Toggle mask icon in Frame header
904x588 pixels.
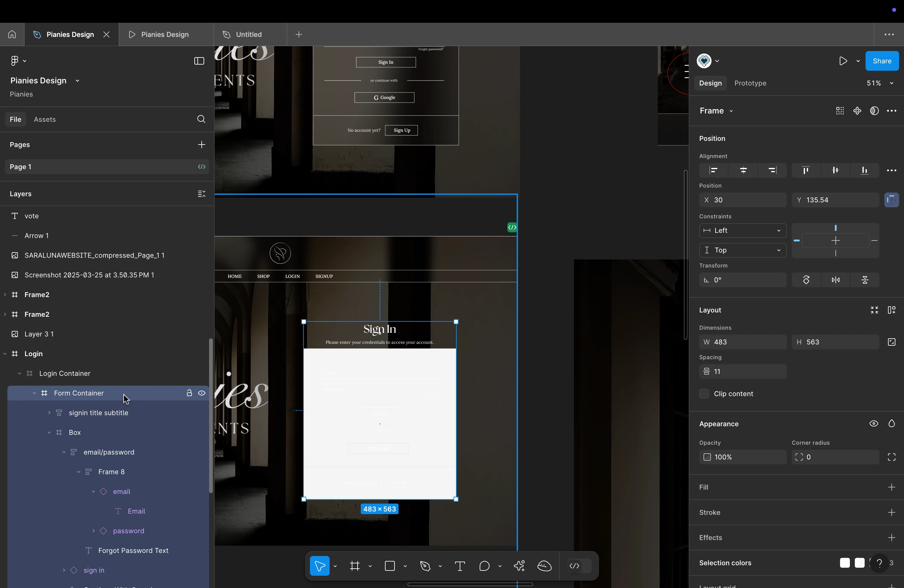[x=874, y=111]
